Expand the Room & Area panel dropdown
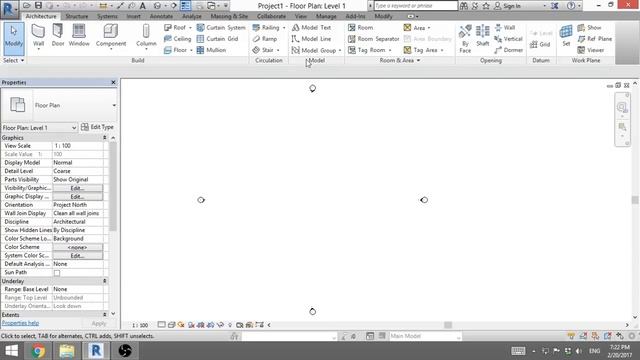Screen dimensions: 640x360 tap(400, 60)
